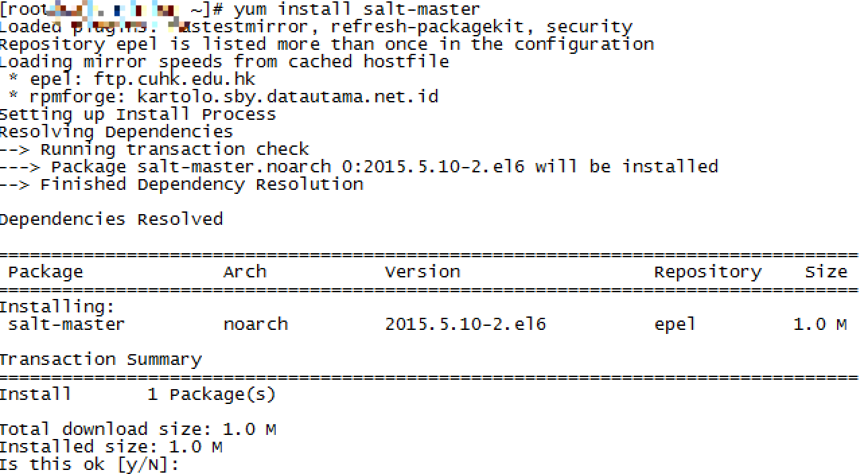The width and height of the screenshot is (868, 474).
Task: Select the Arch column header
Action: coord(245,271)
